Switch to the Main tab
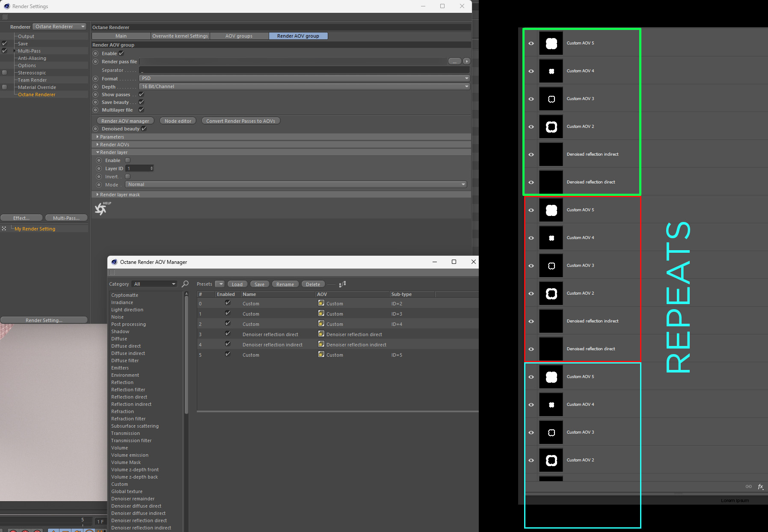This screenshot has width=768, height=532. coord(121,36)
